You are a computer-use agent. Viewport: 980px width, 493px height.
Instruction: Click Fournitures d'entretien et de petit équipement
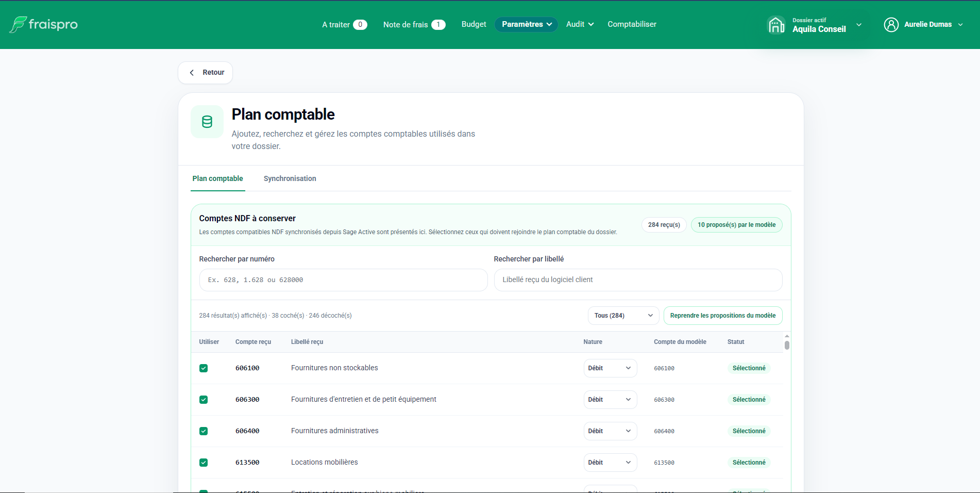pos(363,399)
